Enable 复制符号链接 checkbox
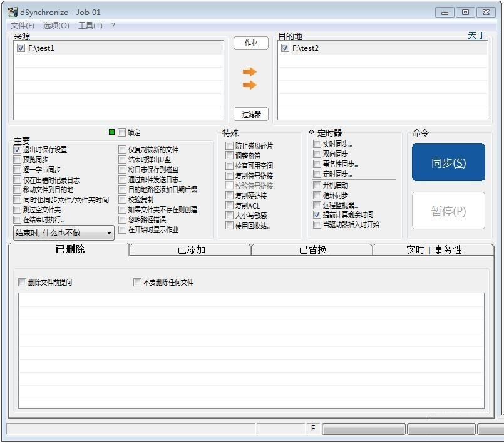Screen dimensions: 504x443 (229, 175)
